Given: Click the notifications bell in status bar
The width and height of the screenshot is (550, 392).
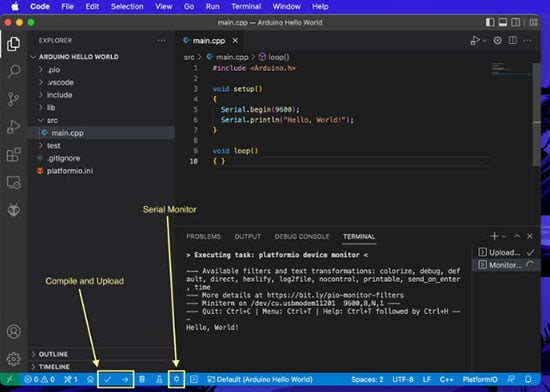Looking at the screenshot, I should pyautogui.click(x=528, y=379).
